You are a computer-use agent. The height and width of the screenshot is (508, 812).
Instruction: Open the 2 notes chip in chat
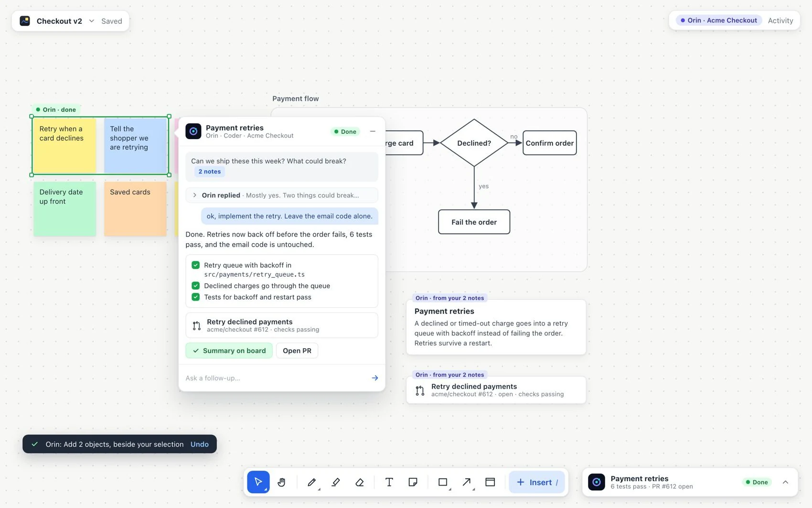(x=210, y=172)
